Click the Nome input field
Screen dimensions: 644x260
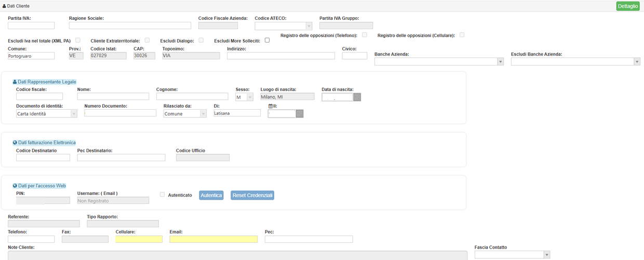pos(113,96)
